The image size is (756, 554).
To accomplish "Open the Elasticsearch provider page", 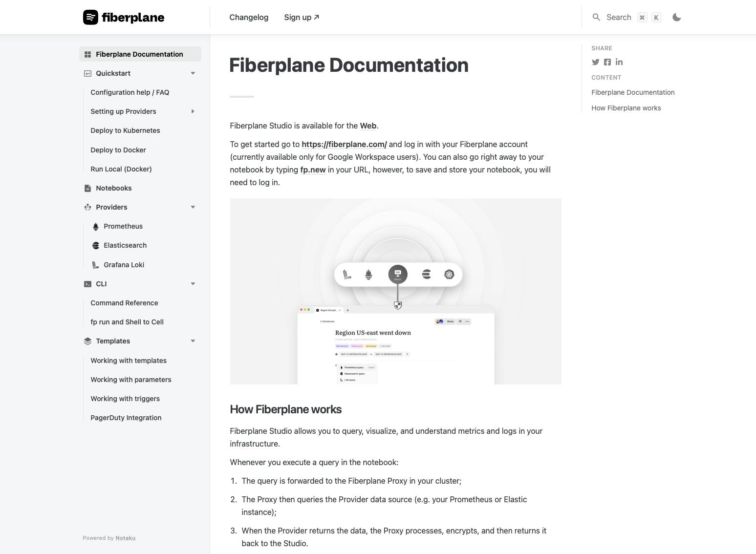I will 125,245.
